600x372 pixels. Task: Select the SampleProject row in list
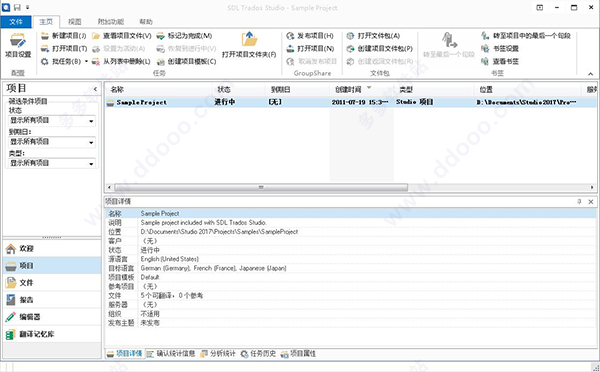click(351, 102)
